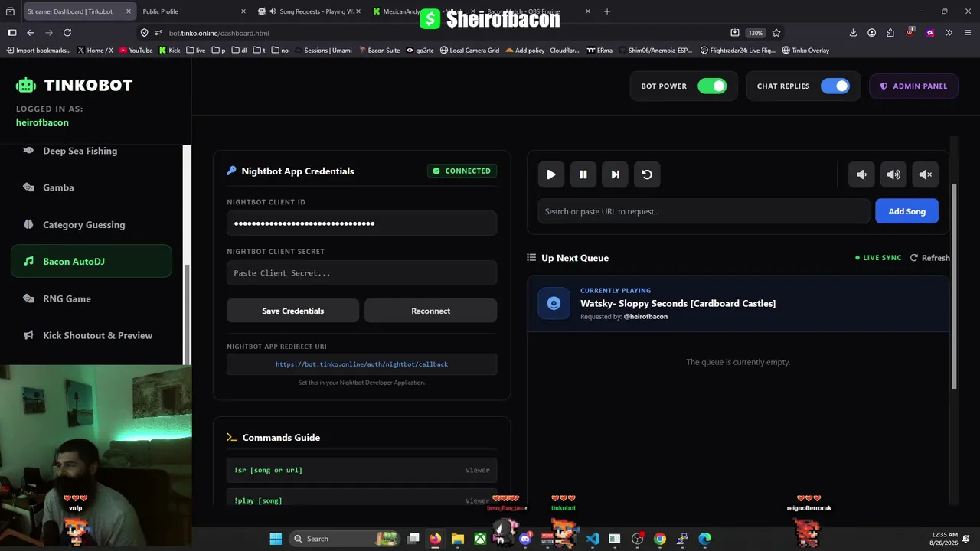Click the !play [song] command
The height and width of the screenshot is (551, 980).
258,500
